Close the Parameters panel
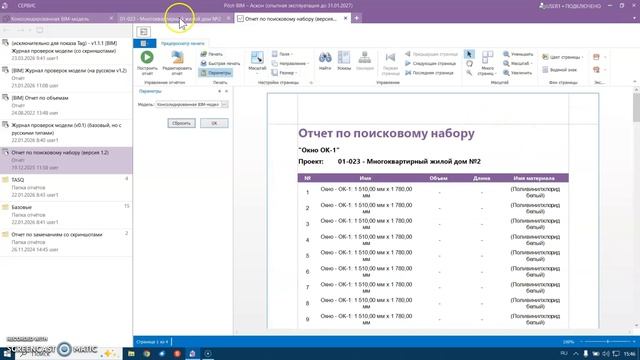The height and width of the screenshot is (360, 640). 227,91
